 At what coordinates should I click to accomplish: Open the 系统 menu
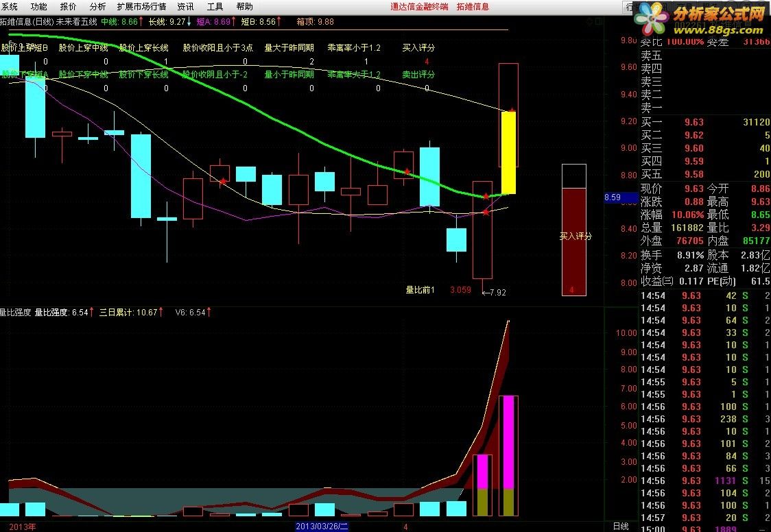pyautogui.click(x=10, y=6)
